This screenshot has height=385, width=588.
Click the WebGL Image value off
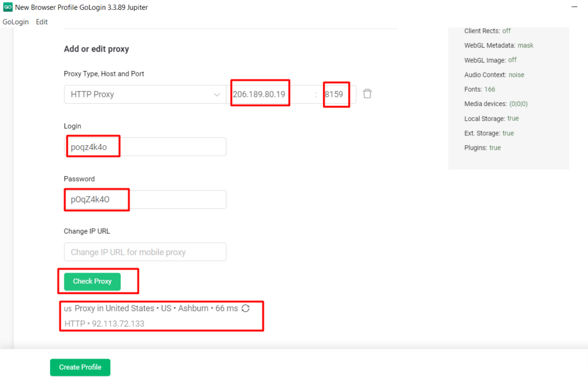coord(512,60)
